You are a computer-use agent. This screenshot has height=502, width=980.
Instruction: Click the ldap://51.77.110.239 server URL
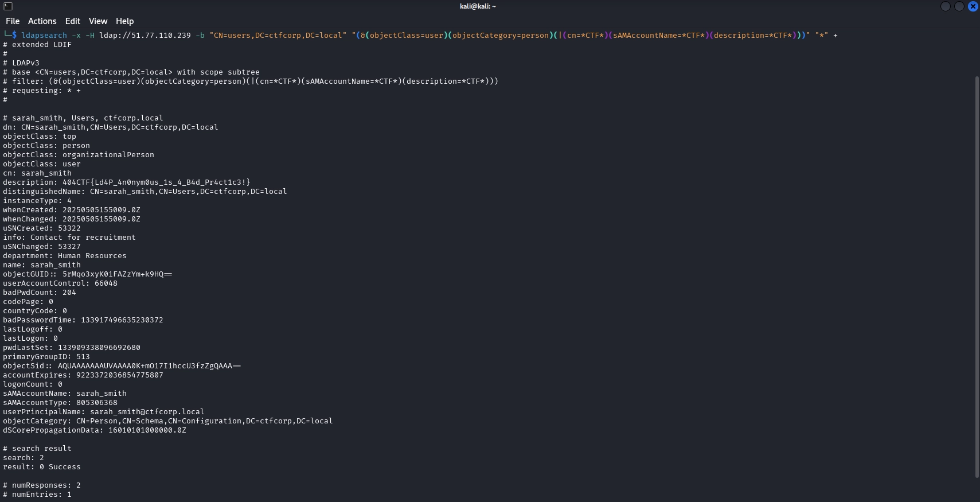click(x=145, y=36)
